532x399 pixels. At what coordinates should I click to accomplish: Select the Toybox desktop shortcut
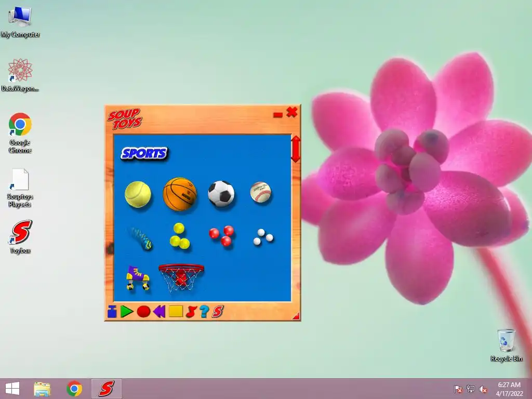[20, 237]
